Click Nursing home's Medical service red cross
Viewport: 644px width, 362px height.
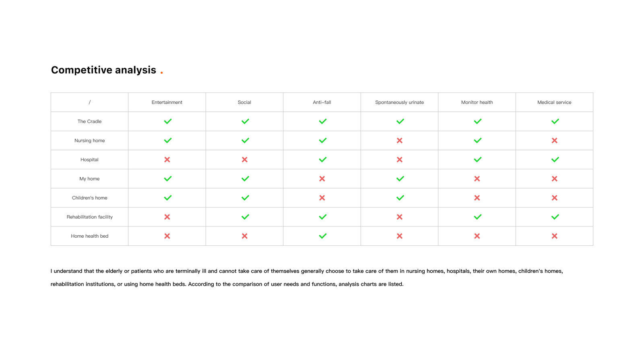pyautogui.click(x=554, y=140)
